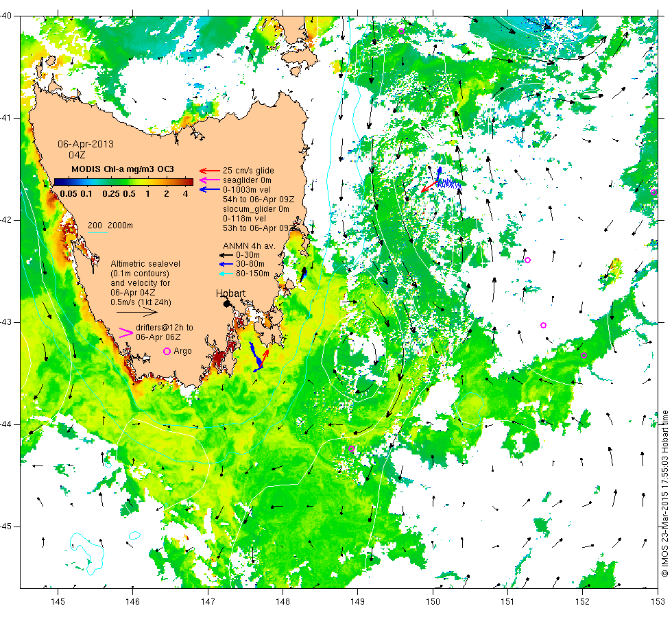This screenshot has height=617, width=672.
Task: Click the IMOS copyright timestamp text
Action: coord(664,494)
